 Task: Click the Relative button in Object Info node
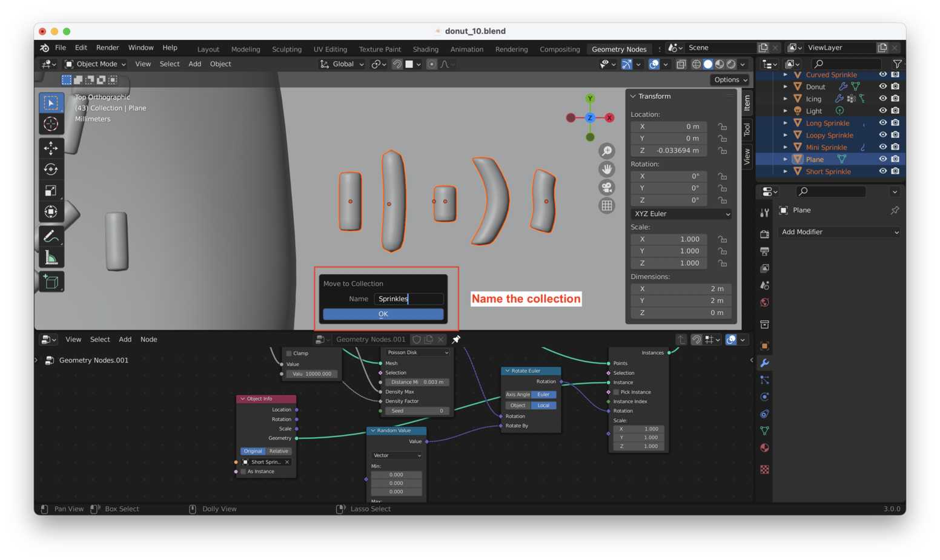[x=279, y=451]
